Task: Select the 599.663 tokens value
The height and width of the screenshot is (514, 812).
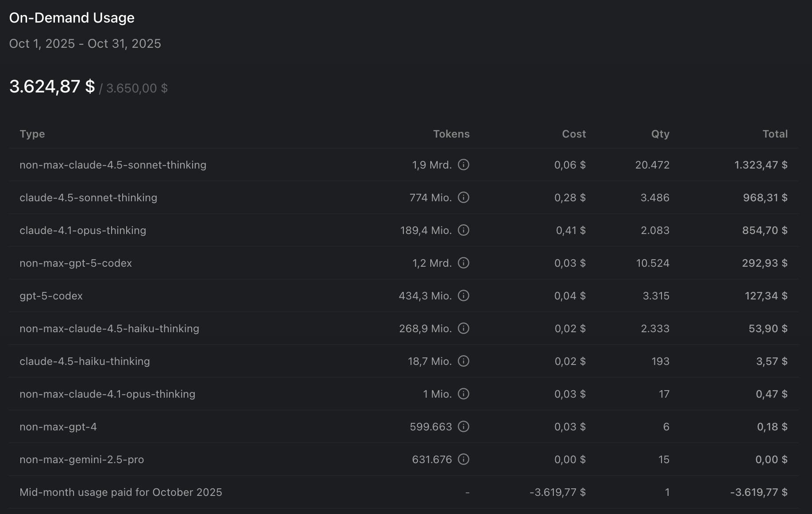Action: 431,426
